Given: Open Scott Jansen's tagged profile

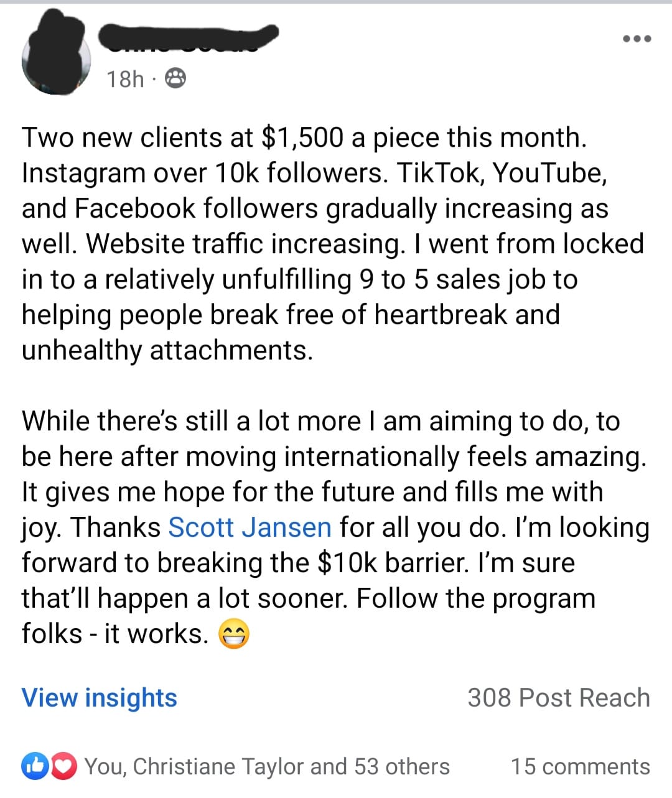Looking at the screenshot, I should 250,527.
